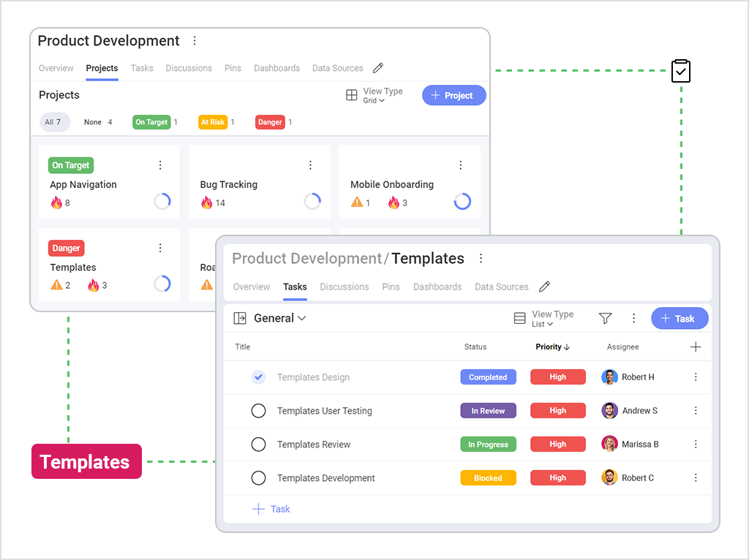Viewport: 749px width, 560px height.
Task: Click fire icon on Bug Tracking card
Action: 207,203
